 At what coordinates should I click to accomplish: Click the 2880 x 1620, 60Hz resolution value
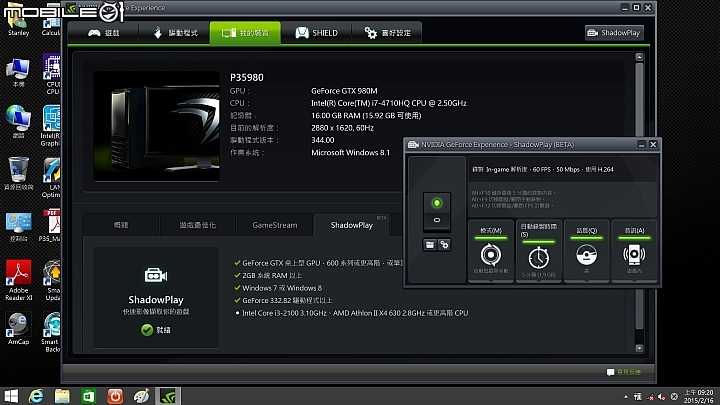coord(343,128)
